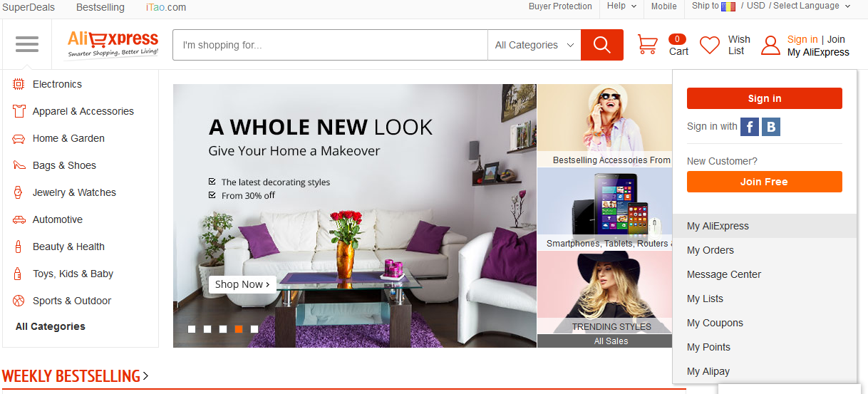Click the Home & Garden sofa icon
Viewport: 868px width, 394px height.
[x=19, y=138]
